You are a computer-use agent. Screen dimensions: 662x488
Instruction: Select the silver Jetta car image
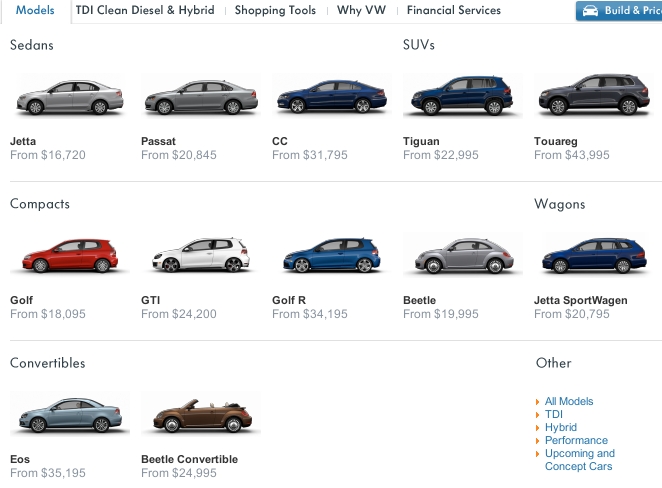pyautogui.click(x=70, y=97)
